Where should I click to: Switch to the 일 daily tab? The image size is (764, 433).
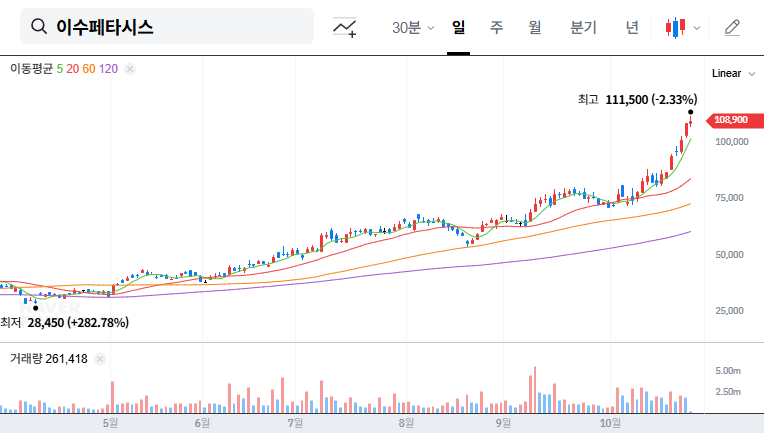point(458,27)
